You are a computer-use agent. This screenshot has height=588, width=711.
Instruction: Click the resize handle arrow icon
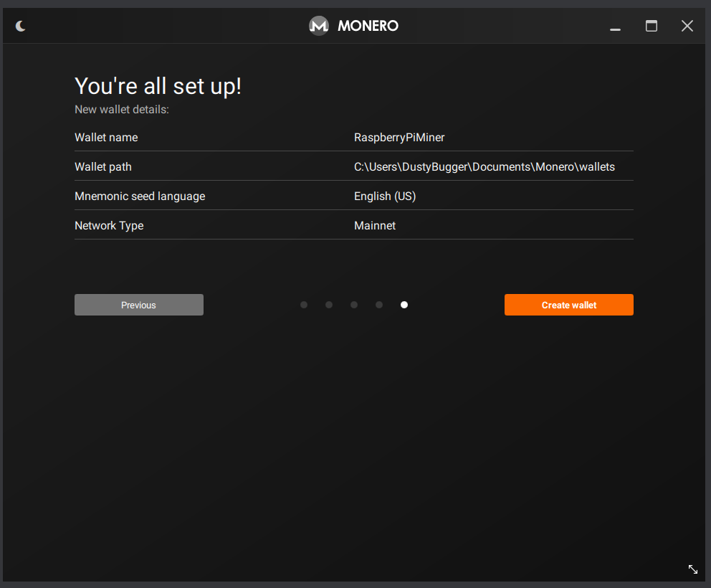[693, 569]
